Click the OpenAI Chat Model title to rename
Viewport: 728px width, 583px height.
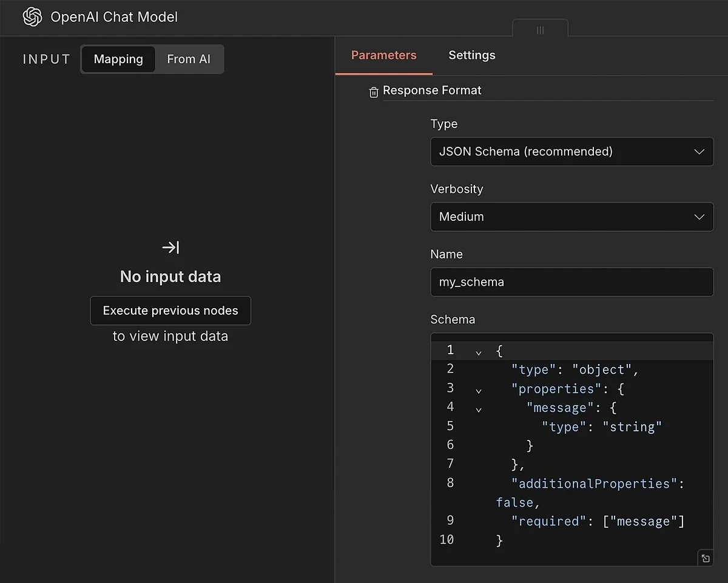113,17
